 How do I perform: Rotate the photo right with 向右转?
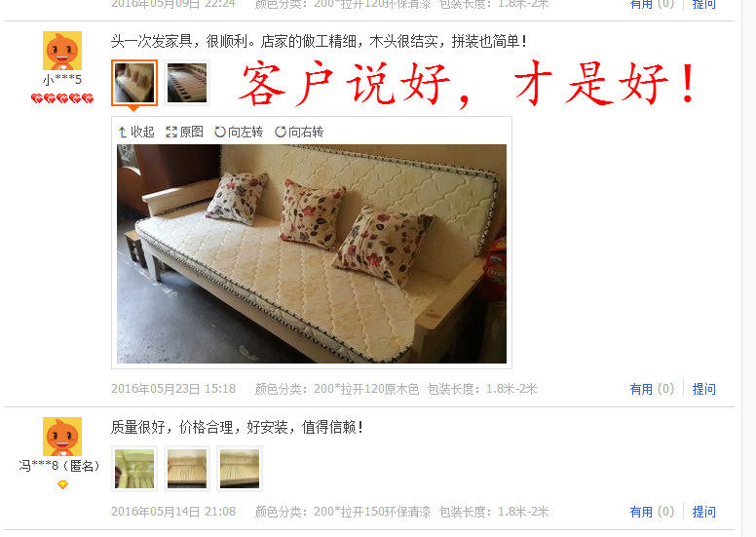pyautogui.click(x=299, y=132)
